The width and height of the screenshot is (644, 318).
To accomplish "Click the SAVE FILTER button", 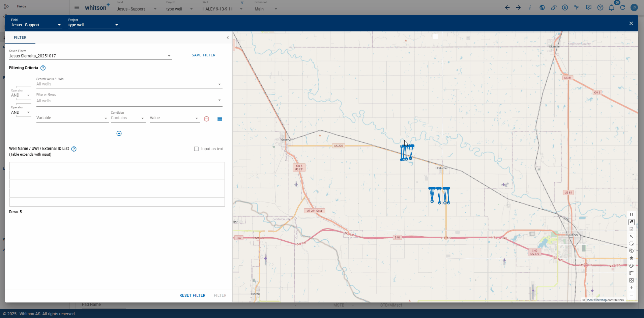I will coord(203,55).
